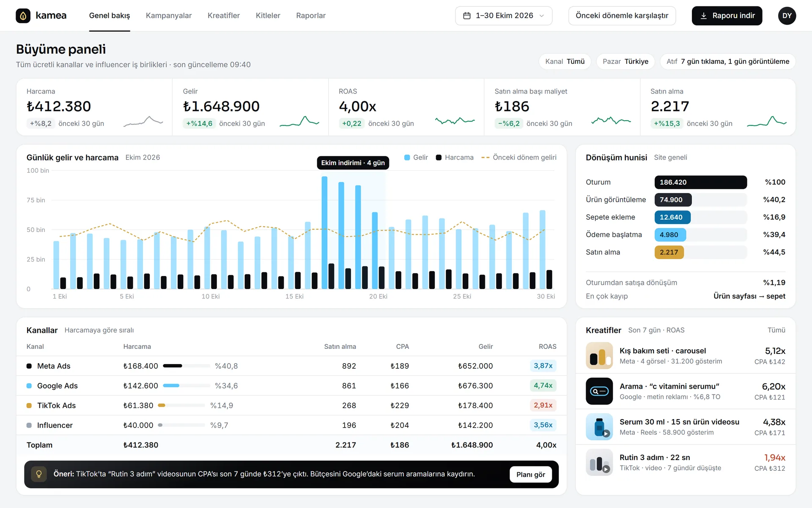The width and height of the screenshot is (812, 508).
Task: Click the Raporu indir button
Action: (x=727, y=16)
